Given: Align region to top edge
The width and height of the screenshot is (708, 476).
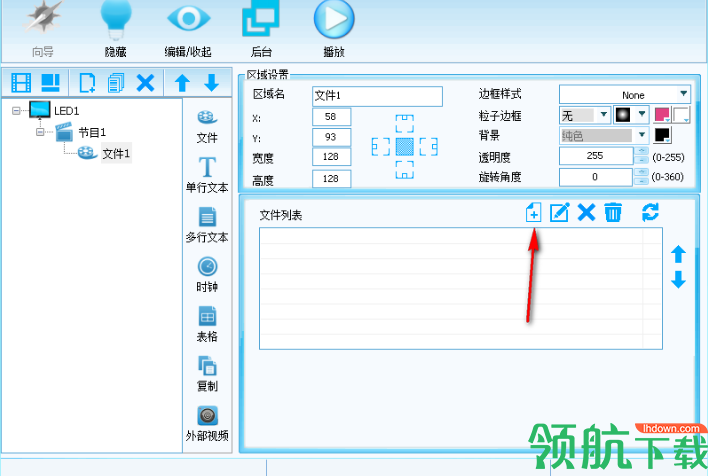Looking at the screenshot, I should tap(404, 123).
